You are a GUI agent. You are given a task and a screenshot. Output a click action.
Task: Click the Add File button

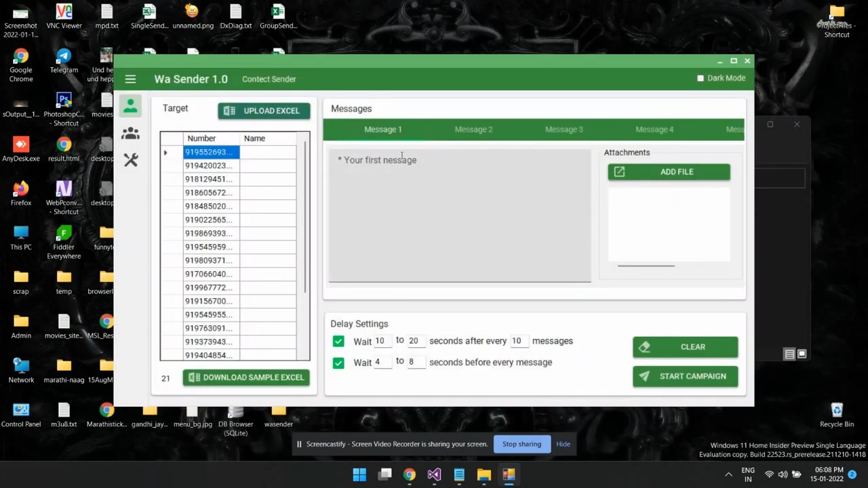point(669,172)
